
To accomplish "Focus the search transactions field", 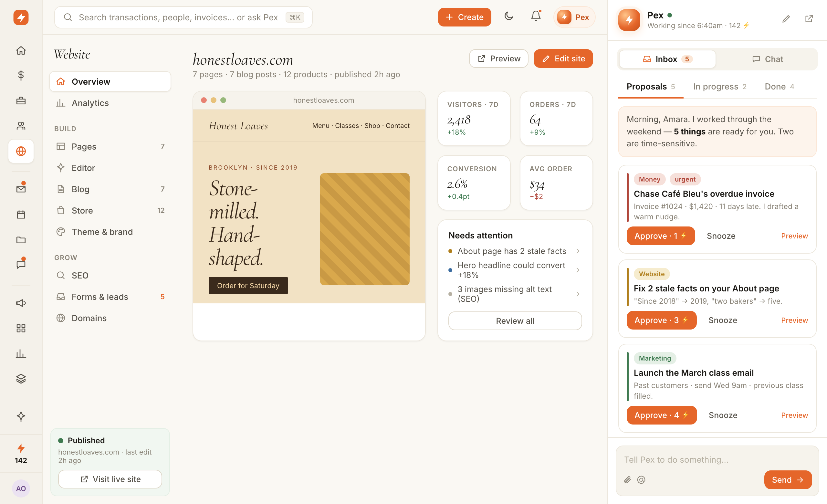I will point(183,17).
